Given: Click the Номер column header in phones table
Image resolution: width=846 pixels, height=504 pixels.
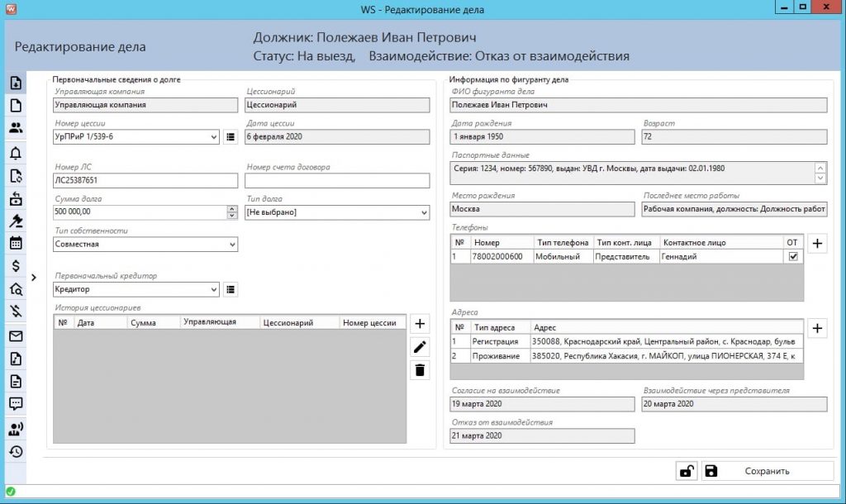Looking at the screenshot, I should pos(501,242).
